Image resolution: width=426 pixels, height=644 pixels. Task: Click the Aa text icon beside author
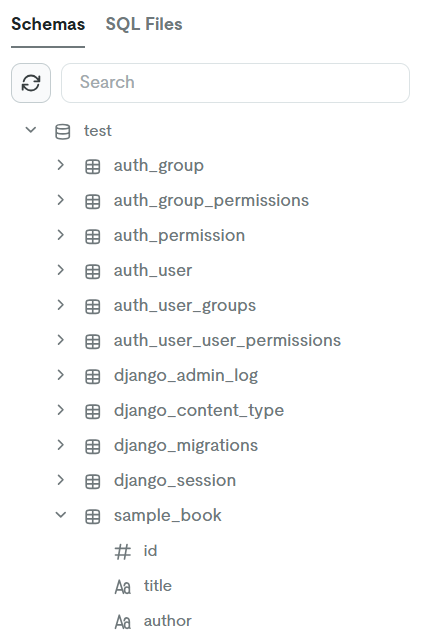122,622
